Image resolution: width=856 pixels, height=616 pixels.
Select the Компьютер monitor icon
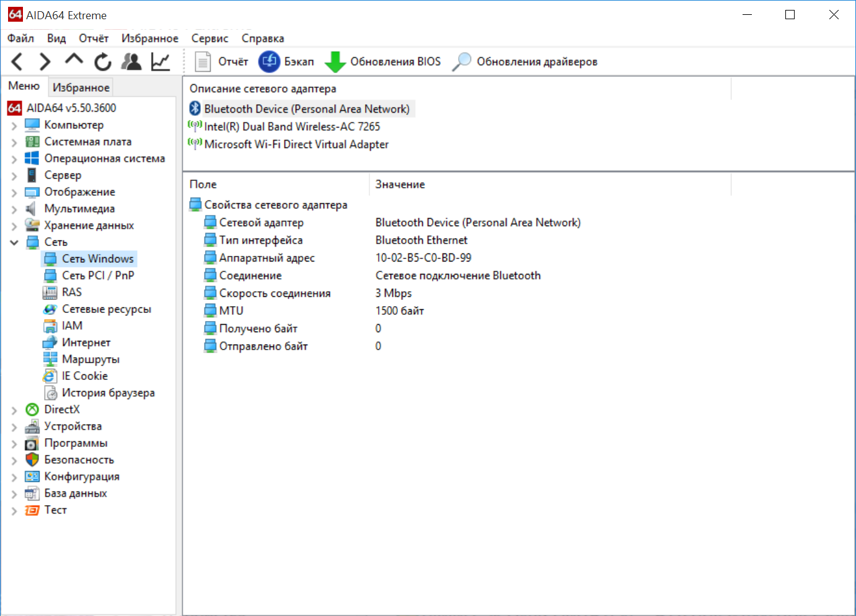pyautogui.click(x=32, y=125)
